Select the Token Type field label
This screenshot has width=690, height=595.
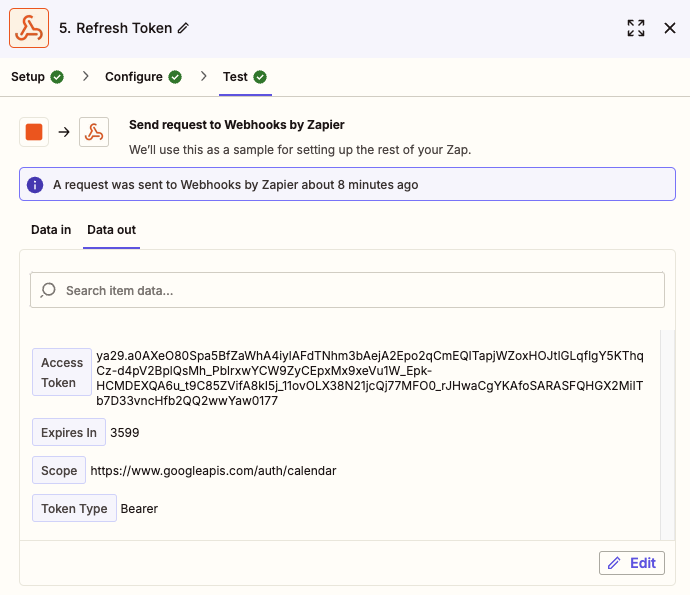[74, 508]
